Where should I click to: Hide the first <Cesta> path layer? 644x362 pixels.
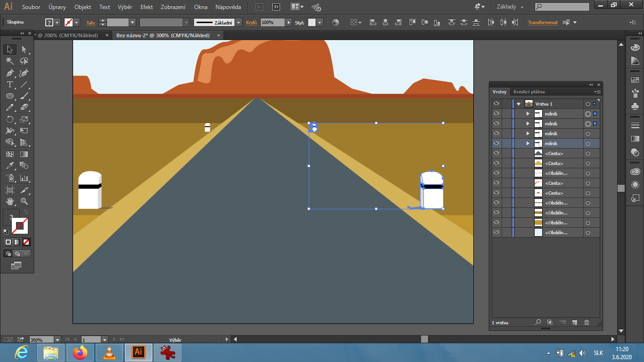click(496, 153)
